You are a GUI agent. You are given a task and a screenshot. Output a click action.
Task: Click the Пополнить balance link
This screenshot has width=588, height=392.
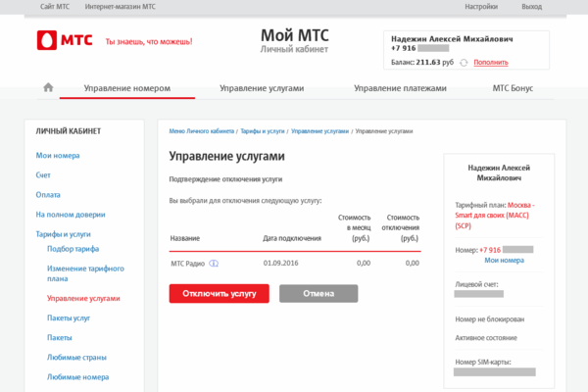tap(491, 63)
